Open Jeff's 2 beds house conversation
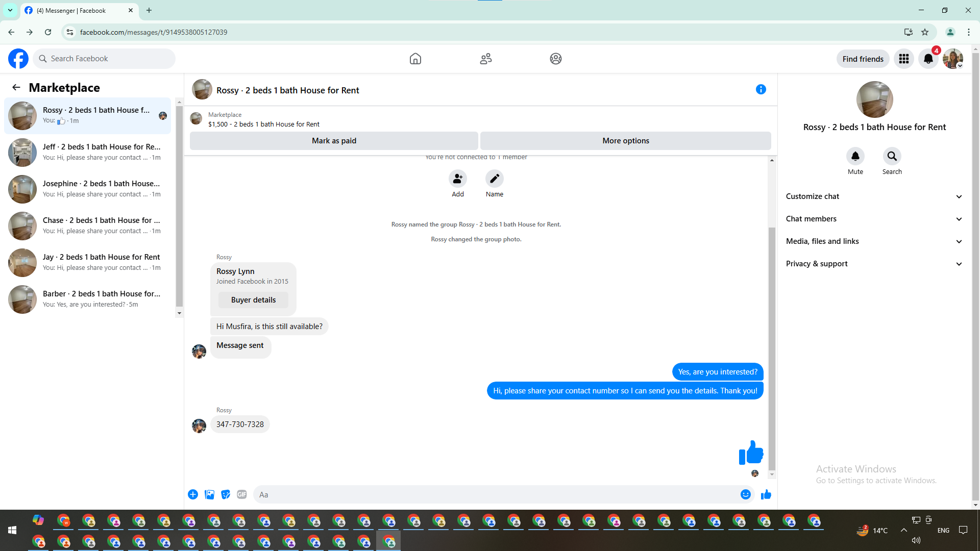The width and height of the screenshot is (980, 551). click(x=88, y=153)
